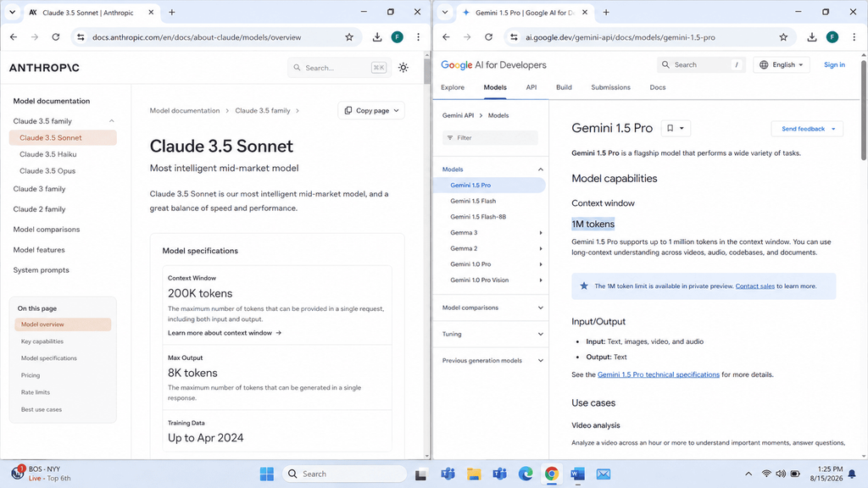Viewport: 868px width, 488px height.
Task: Jump to Pricing section on this page
Action: [x=31, y=375]
